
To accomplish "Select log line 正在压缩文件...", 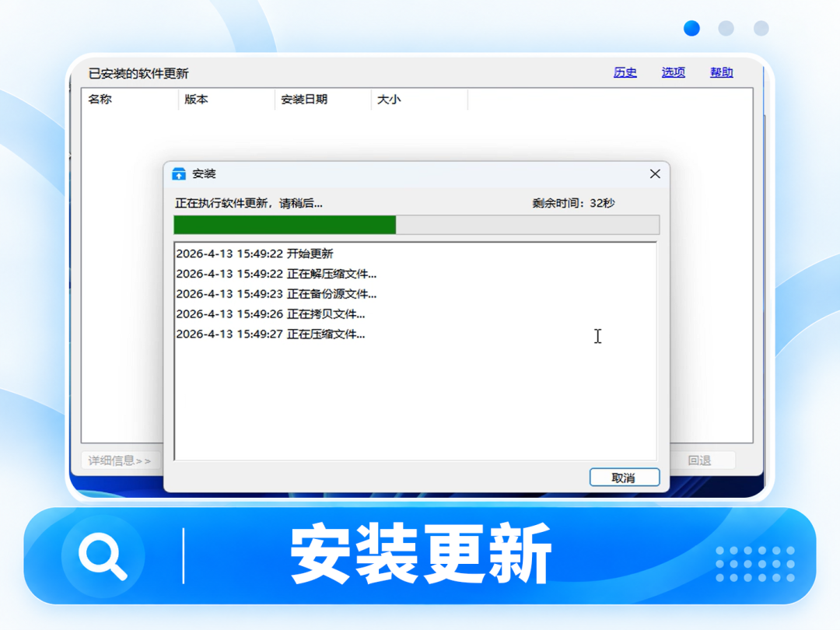I will tap(271, 334).
